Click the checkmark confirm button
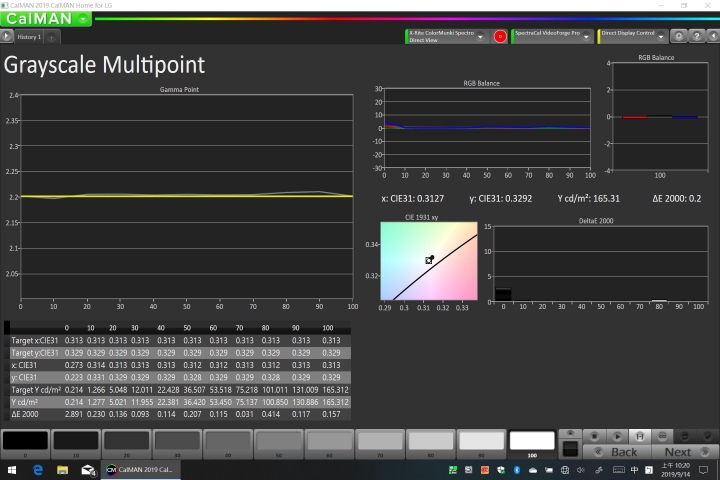The image size is (720, 480). [708, 436]
